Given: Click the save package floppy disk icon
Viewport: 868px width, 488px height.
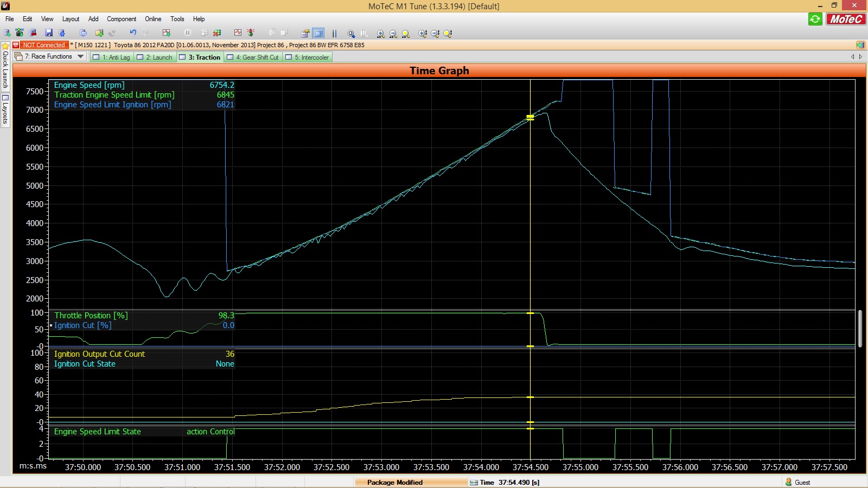Looking at the screenshot, I should pos(49,33).
